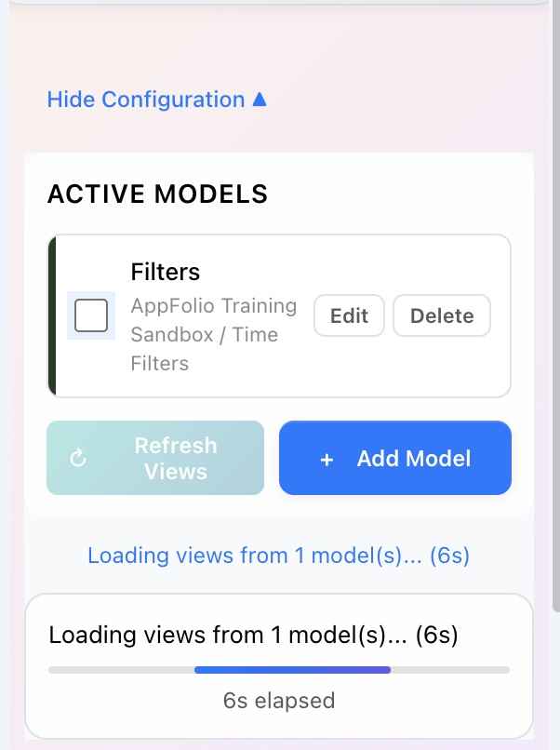560x750 pixels.
Task: Delete the Filters model
Action: click(x=441, y=315)
